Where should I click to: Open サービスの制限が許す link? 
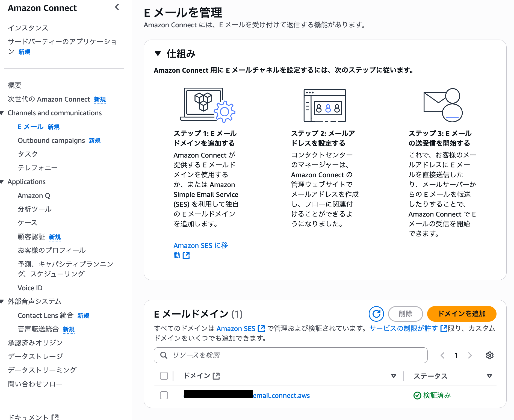(404, 329)
